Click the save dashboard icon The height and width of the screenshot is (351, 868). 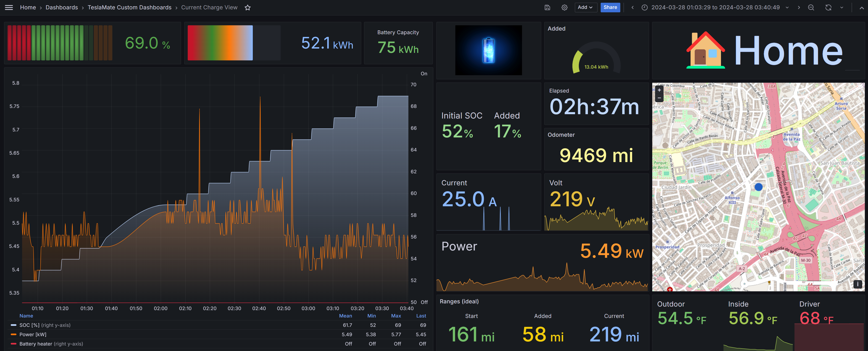[x=547, y=7]
